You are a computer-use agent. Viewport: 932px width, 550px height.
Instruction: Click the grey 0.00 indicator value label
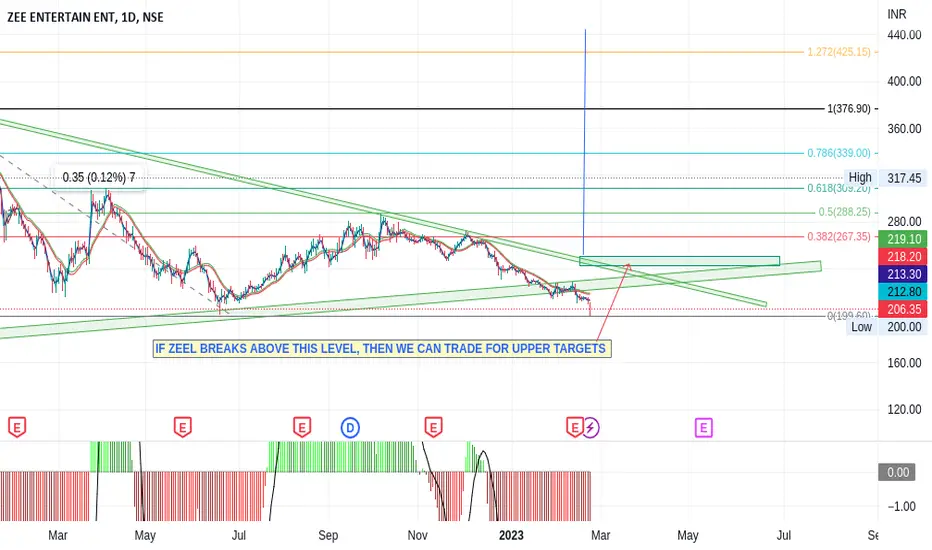(898, 473)
